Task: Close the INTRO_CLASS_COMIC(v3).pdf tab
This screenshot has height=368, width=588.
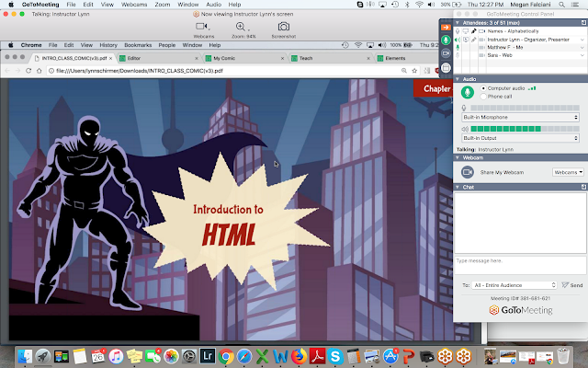Action: [110, 59]
